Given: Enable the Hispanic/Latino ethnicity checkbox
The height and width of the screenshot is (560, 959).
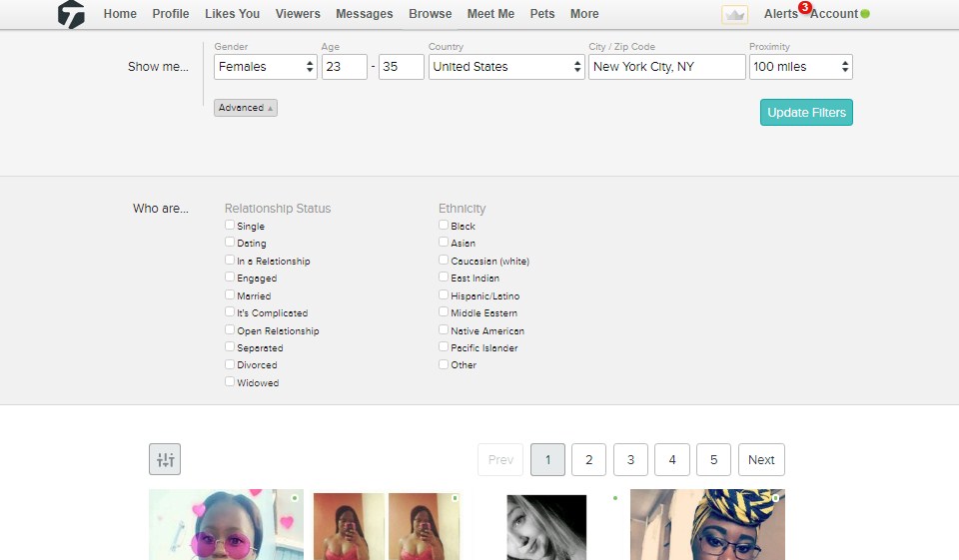Looking at the screenshot, I should pos(444,295).
